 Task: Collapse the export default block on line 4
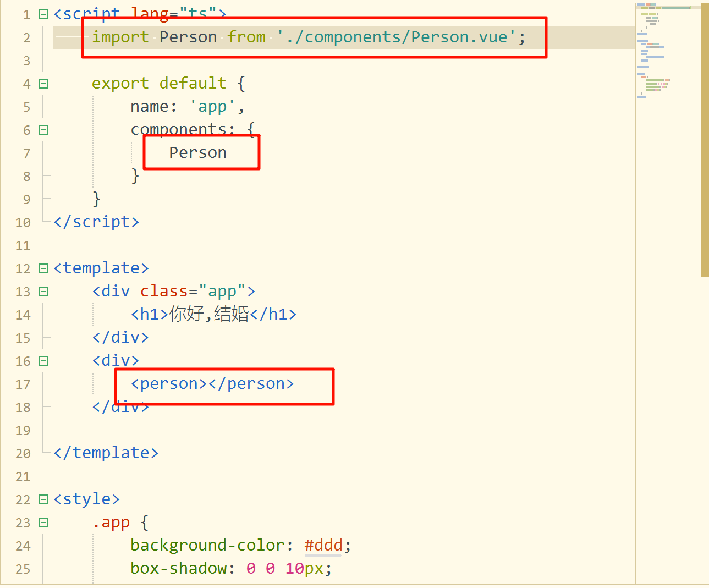click(43, 84)
